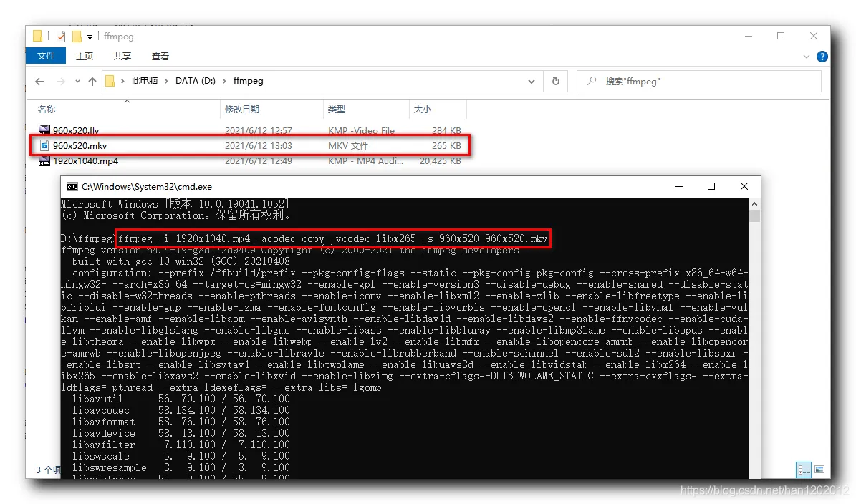This screenshot has height=504, width=856.
Task: Click the 960x520.mkv file icon
Action: [44, 145]
